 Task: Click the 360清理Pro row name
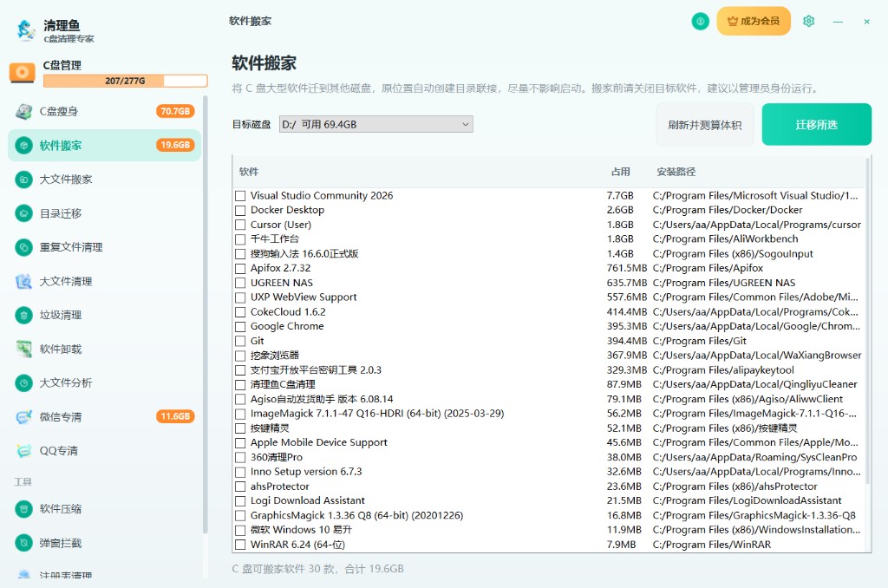[x=277, y=457]
